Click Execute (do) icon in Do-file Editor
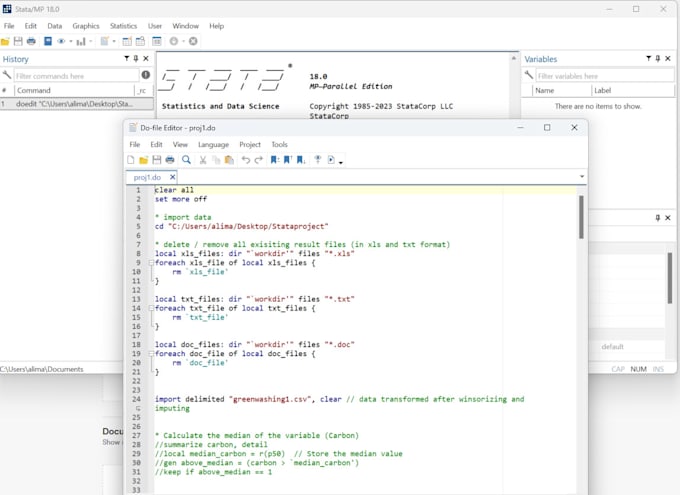680x495 pixels. click(331, 160)
